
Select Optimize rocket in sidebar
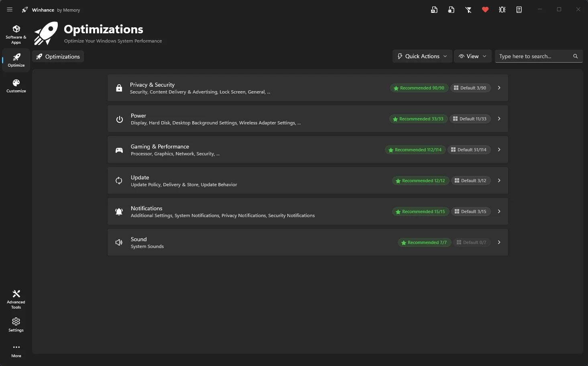pyautogui.click(x=16, y=60)
